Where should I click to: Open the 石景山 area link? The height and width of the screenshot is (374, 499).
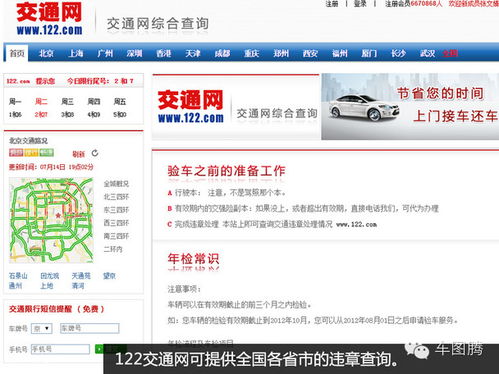pos(18,276)
